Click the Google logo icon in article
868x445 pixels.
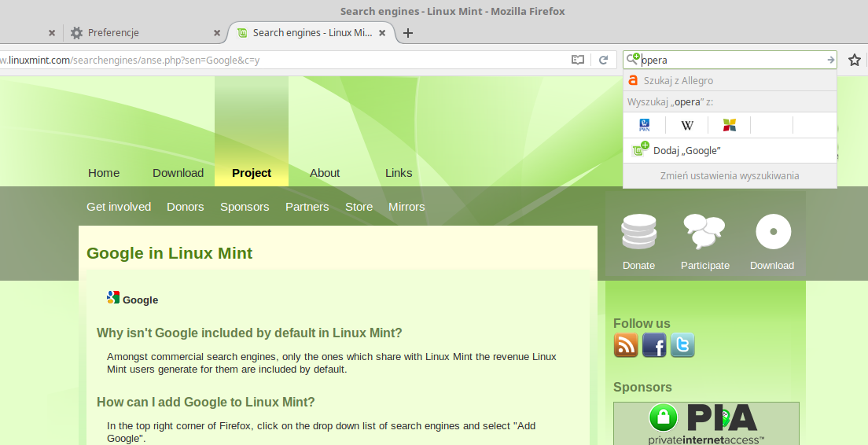click(x=113, y=298)
